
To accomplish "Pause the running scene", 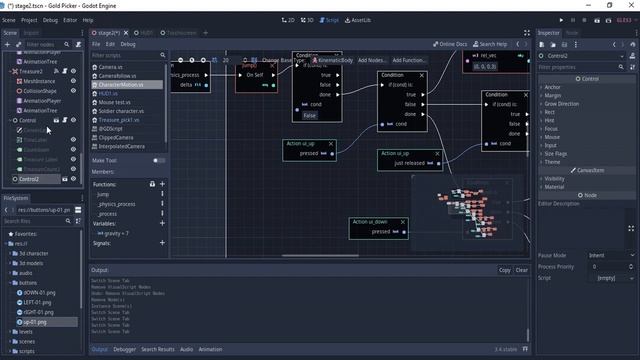I will [x=573, y=20].
